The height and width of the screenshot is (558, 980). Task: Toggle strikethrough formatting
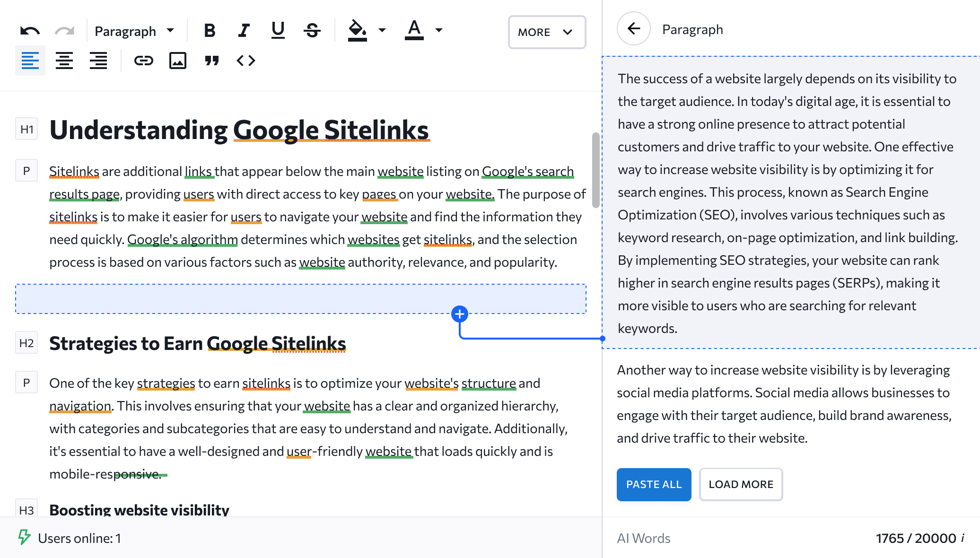pyautogui.click(x=312, y=30)
